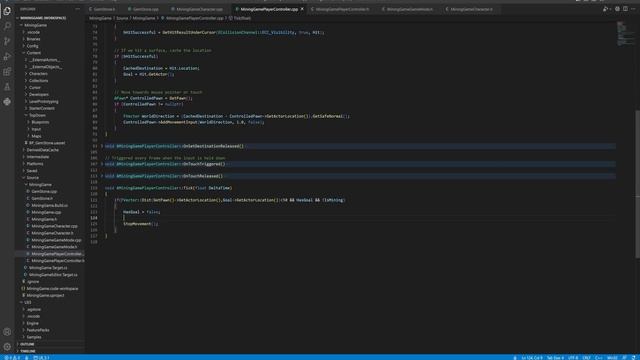Screen dimensions: 640x360
Task: Click the C++ language mode indicator
Action: pyautogui.click(x=599, y=358)
